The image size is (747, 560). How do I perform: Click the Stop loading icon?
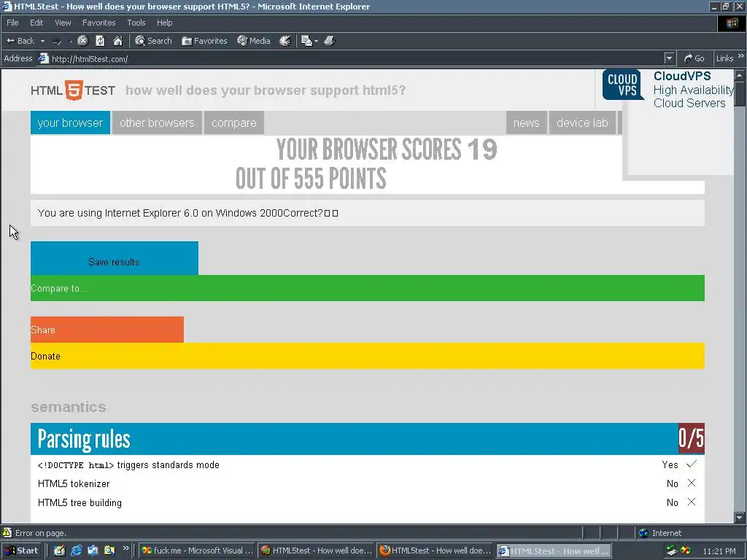83,41
